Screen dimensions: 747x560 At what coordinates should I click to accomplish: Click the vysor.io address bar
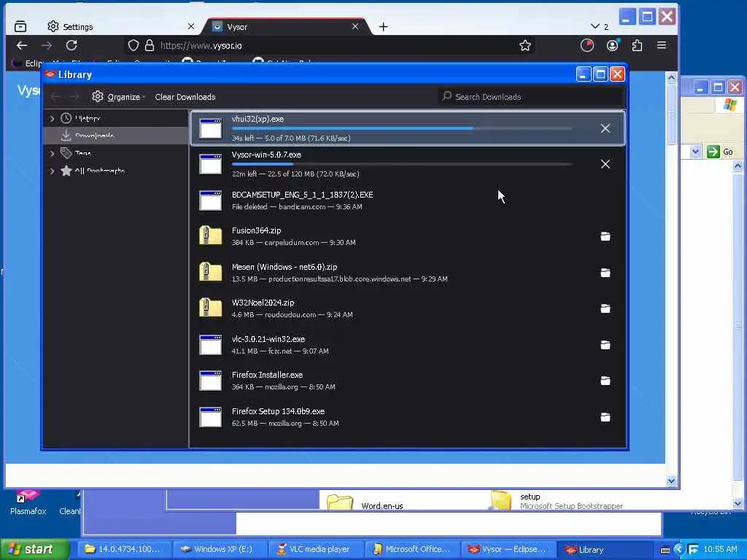(329, 45)
